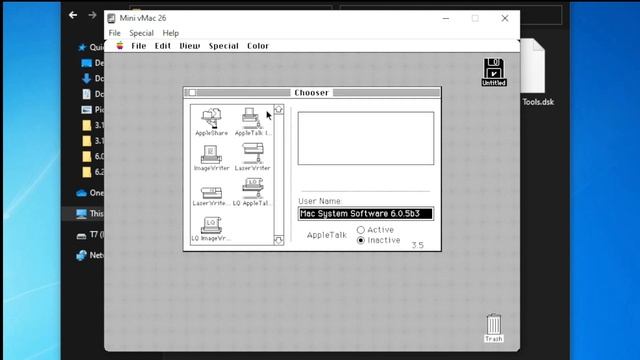640x360 pixels.
Task: Open Mini vMac Special menu
Action: 141,33
